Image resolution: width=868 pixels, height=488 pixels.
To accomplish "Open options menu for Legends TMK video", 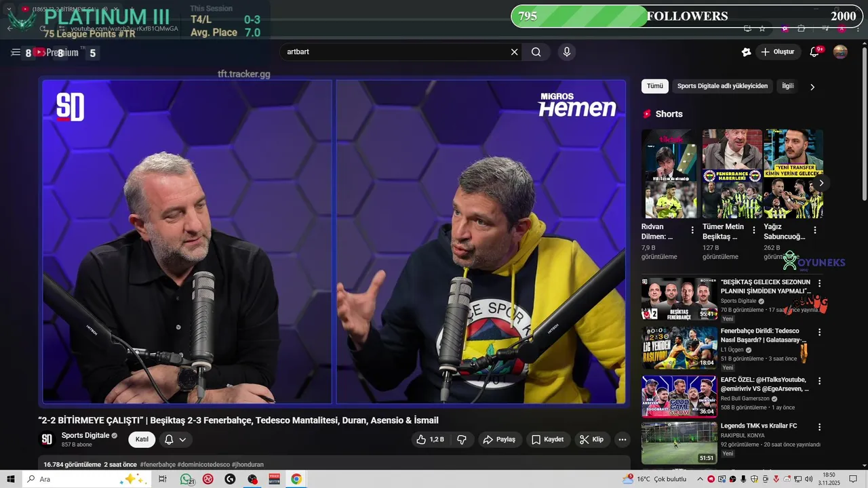I will (x=819, y=428).
